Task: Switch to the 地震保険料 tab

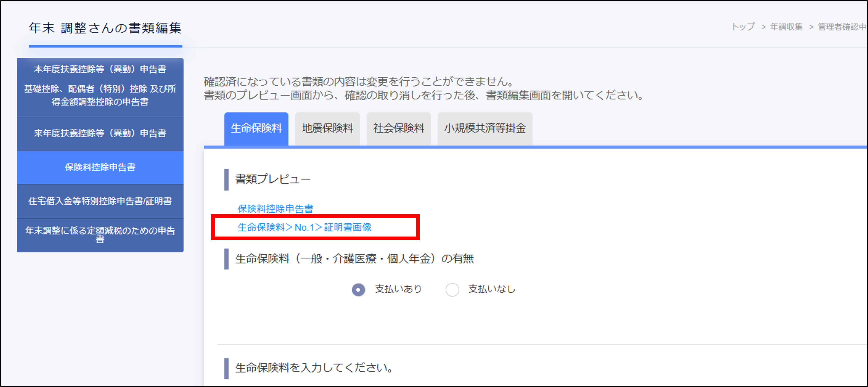Action: pos(327,128)
